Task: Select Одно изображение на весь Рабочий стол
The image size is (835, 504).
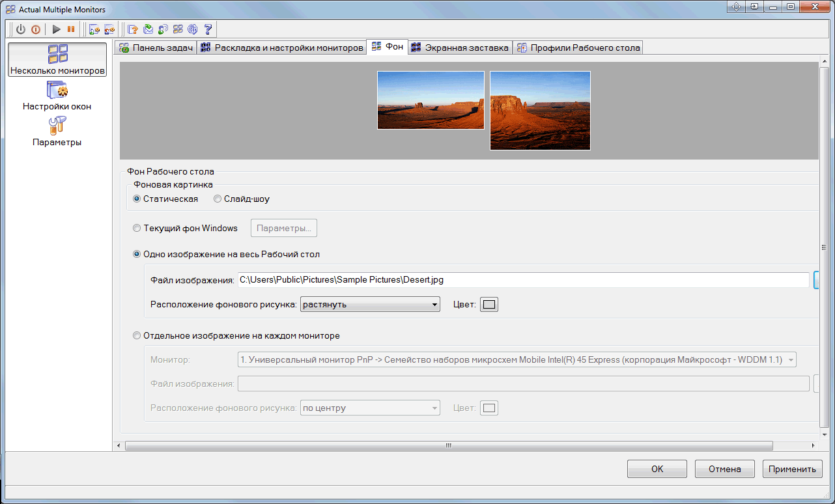Action: click(226, 254)
